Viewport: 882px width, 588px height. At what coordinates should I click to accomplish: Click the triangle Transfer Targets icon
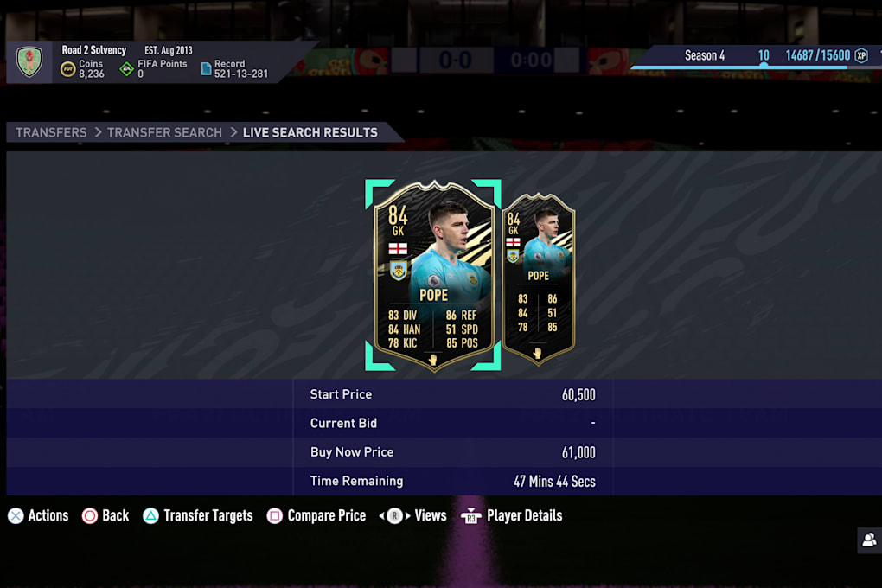click(150, 516)
